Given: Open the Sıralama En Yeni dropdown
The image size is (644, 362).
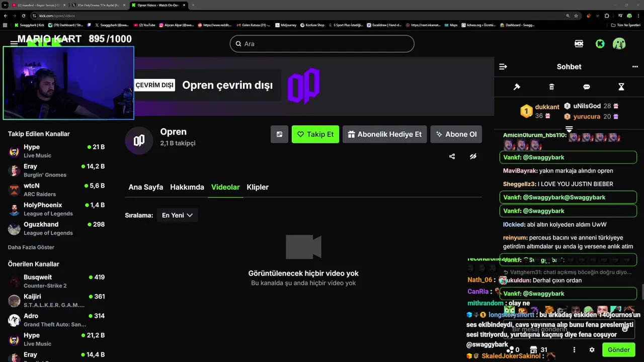Looking at the screenshot, I should [x=177, y=215].
